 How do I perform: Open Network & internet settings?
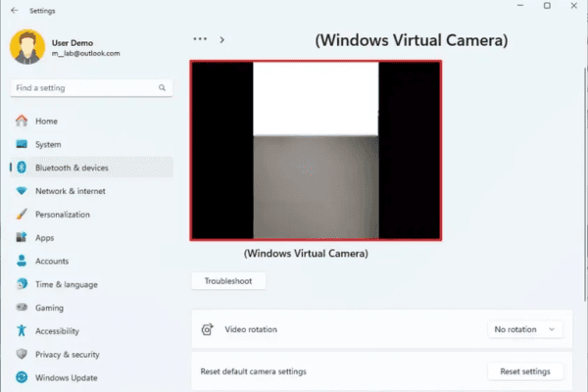91,190
